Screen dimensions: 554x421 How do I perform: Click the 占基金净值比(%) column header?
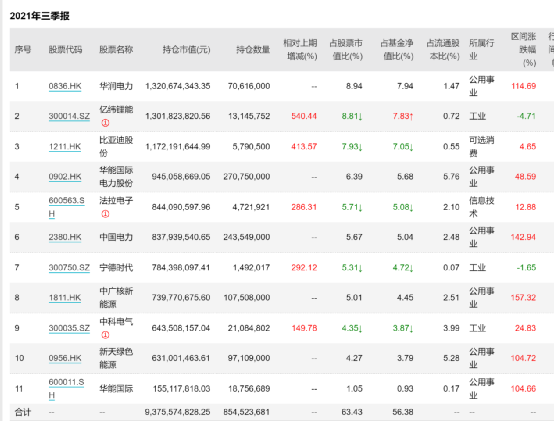tap(397, 49)
